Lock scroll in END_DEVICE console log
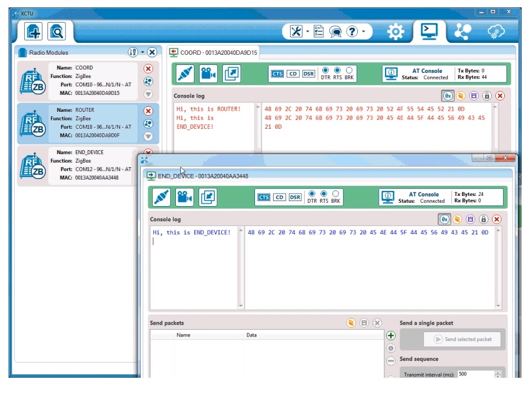Viewport: 532px width, 397px height. click(483, 219)
